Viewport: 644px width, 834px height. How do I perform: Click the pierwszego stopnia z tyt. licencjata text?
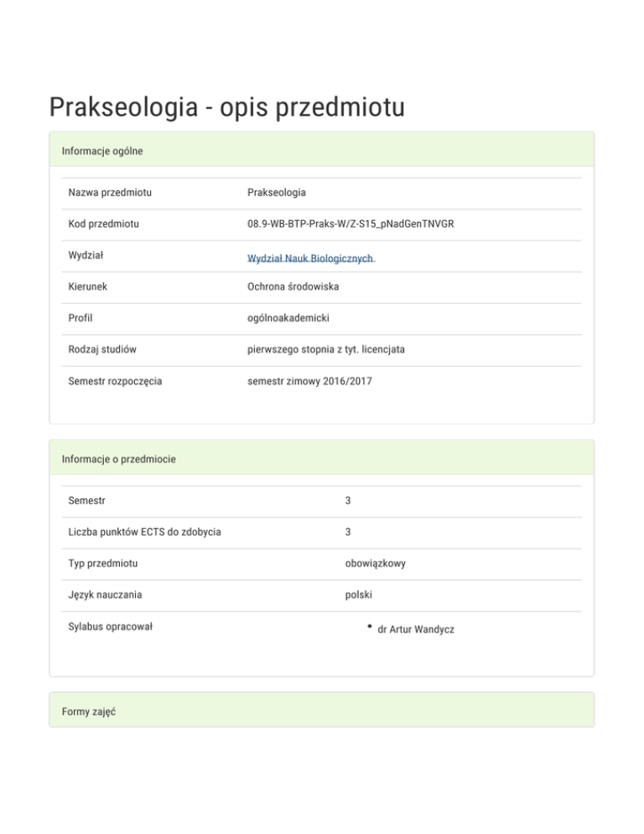tap(326, 349)
